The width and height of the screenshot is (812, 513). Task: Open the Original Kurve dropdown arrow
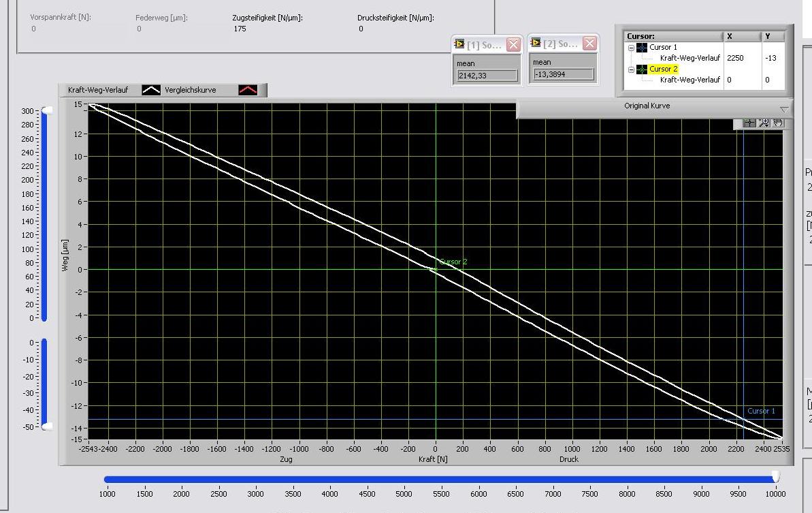pos(784,109)
